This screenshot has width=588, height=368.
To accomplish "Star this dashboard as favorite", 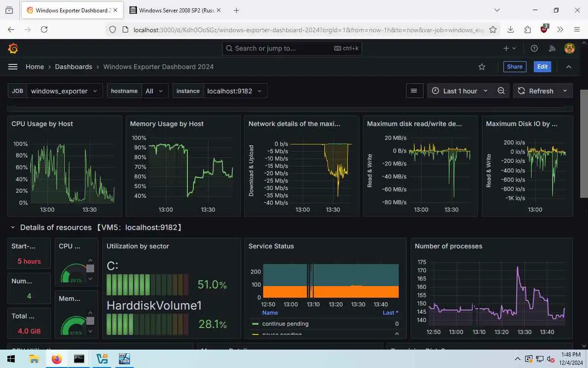I will (x=482, y=67).
